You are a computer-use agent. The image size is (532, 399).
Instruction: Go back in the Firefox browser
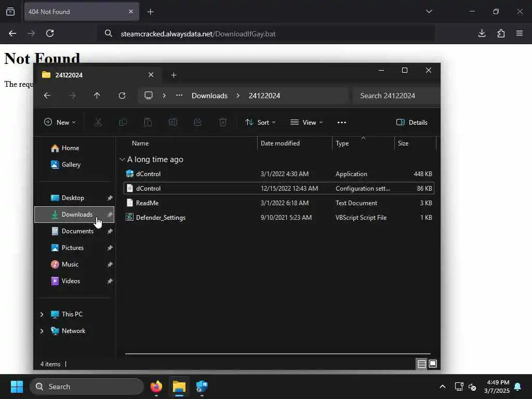point(12,33)
